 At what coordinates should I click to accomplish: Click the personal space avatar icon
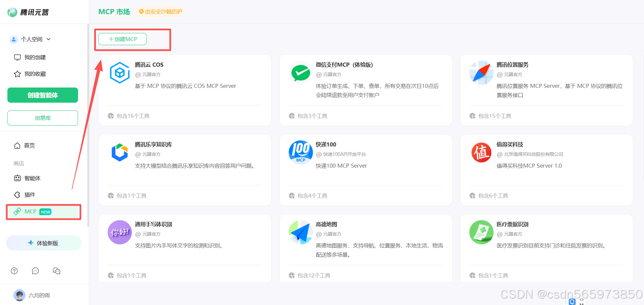(13, 39)
